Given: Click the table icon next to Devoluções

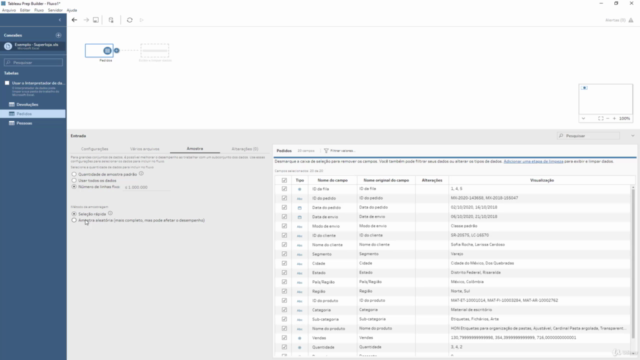Looking at the screenshot, I should [x=12, y=104].
